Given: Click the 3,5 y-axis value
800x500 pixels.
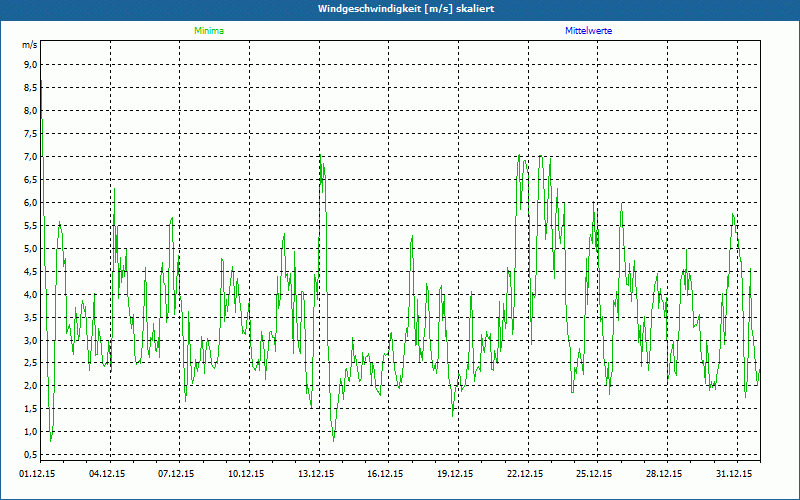Looking at the screenshot, I should click(31, 318).
